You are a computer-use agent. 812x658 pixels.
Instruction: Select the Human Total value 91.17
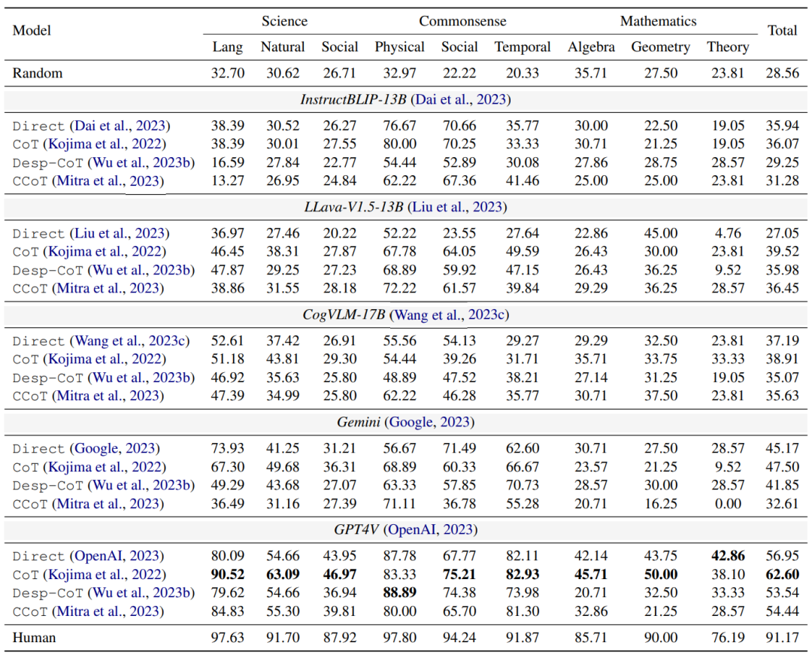click(x=782, y=637)
